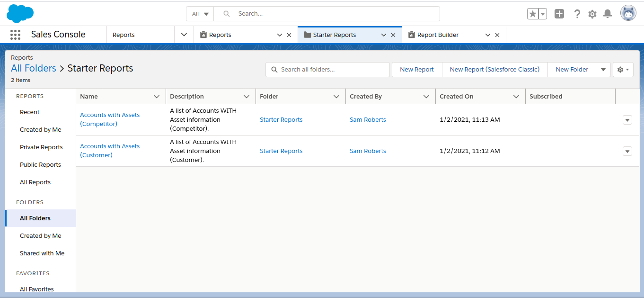
Task: Open the Favorites star icon
Action: pos(533,14)
